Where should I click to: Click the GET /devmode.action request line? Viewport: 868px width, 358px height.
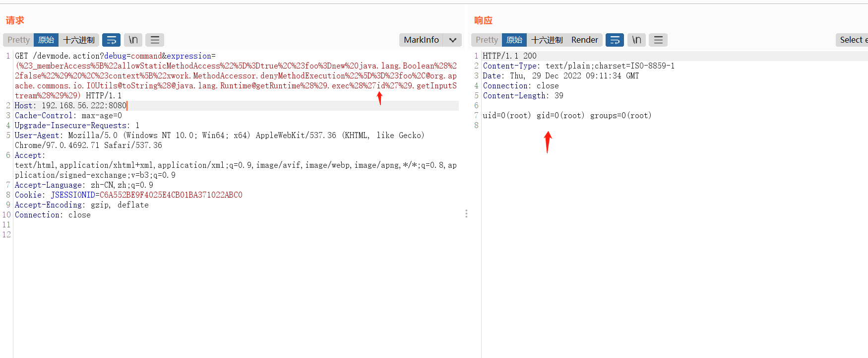[115, 56]
